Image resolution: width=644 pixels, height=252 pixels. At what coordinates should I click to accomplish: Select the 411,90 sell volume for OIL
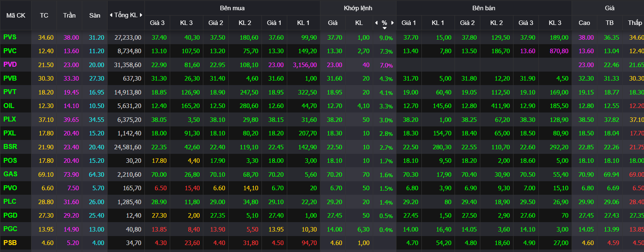pos(500,106)
